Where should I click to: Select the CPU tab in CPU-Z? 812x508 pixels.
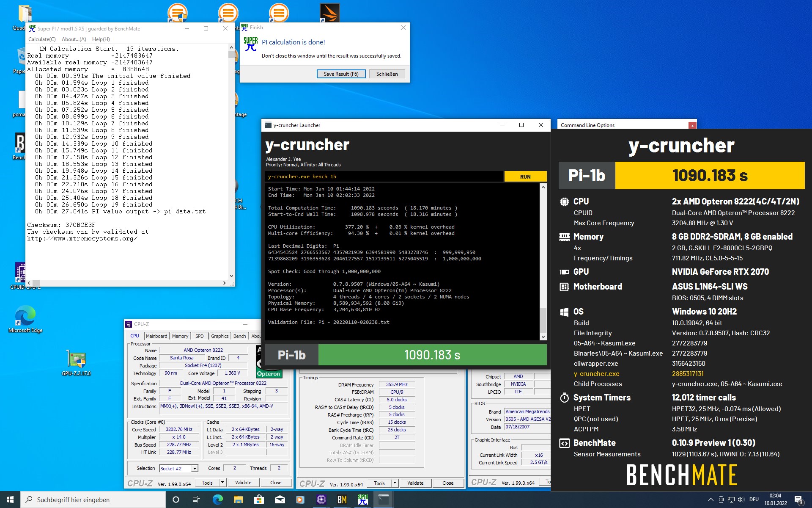click(135, 336)
